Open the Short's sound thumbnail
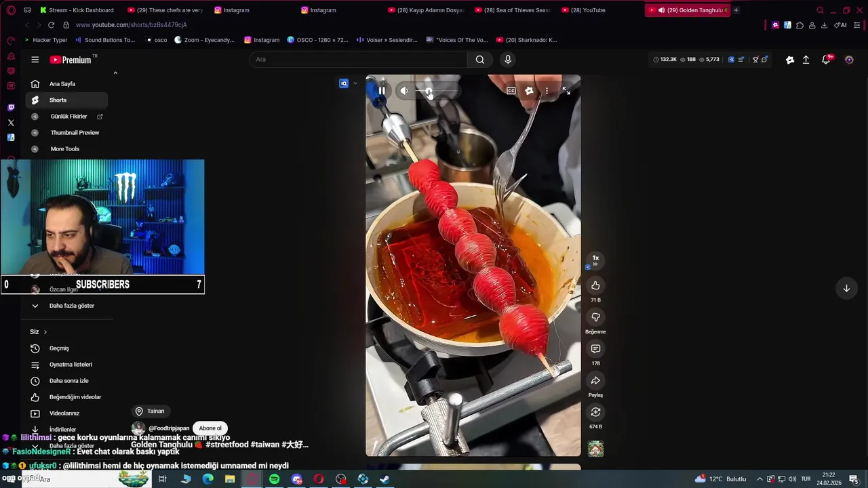Viewport: 868px width, 488px height. click(x=595, y=449)
